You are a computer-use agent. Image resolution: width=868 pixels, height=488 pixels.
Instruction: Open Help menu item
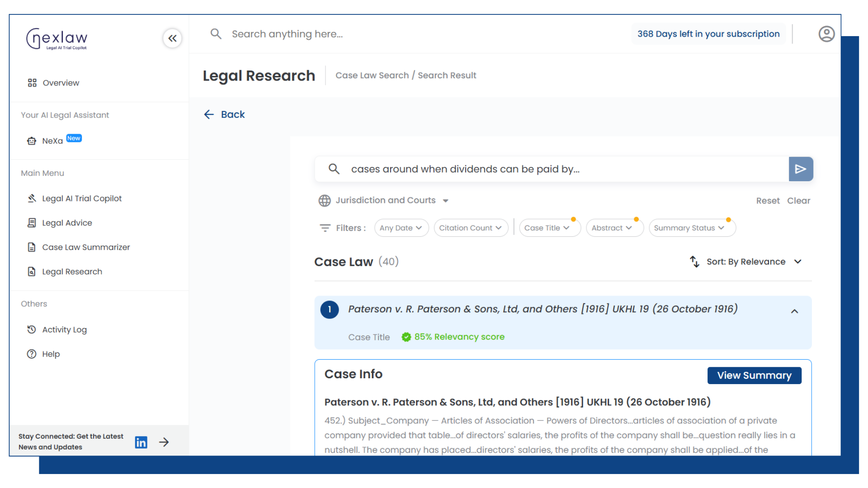click(51, 354)
